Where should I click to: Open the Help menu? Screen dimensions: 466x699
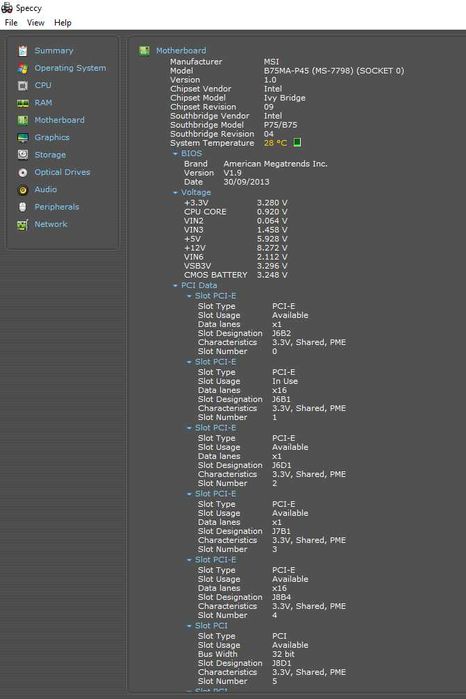click(63, 23)
